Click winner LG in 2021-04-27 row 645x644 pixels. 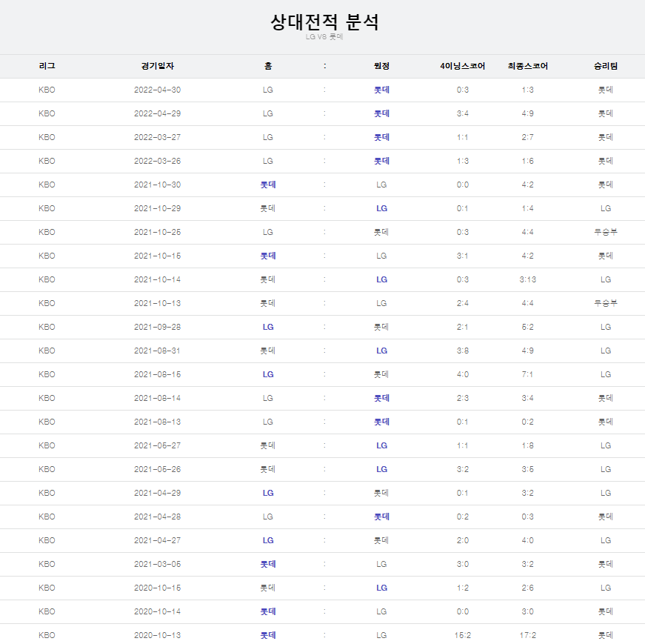click(x=606, y=540)
